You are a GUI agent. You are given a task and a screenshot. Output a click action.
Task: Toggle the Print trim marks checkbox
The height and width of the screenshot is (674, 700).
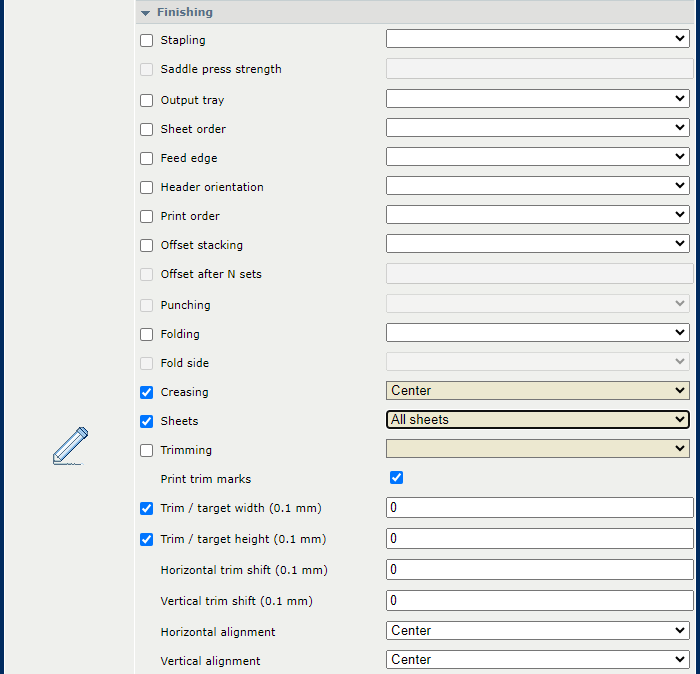(396, 478)
